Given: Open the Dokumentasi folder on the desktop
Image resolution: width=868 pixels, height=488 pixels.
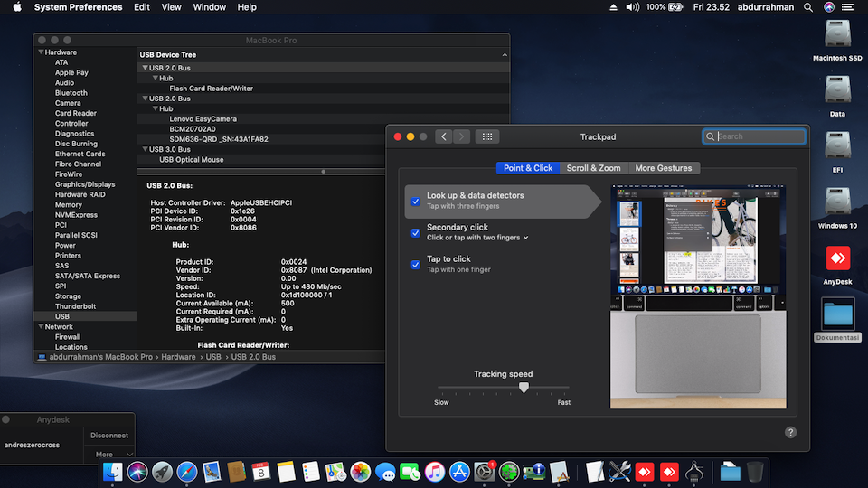Looking at the screenshot, I should click(x=837, y=315).
